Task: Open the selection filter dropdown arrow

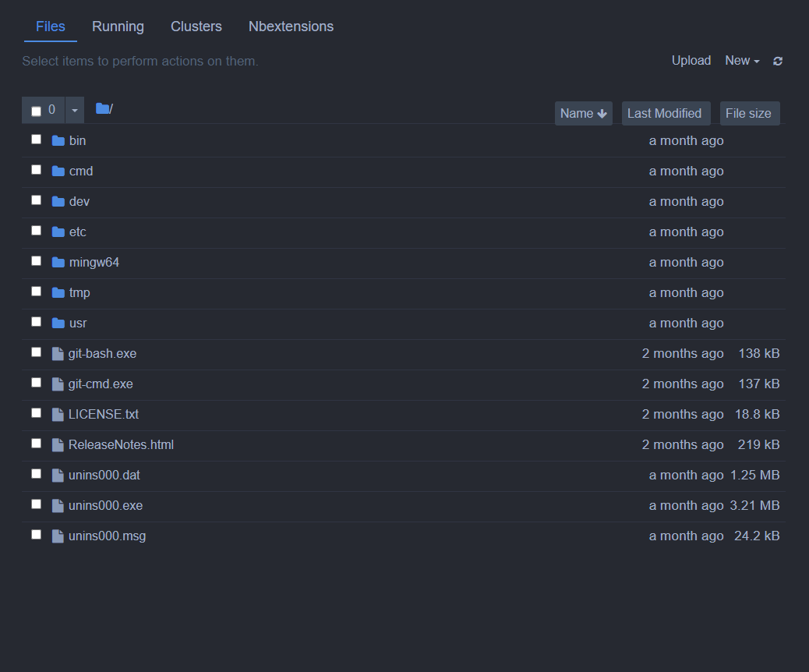Action: [x=74, y=109]
